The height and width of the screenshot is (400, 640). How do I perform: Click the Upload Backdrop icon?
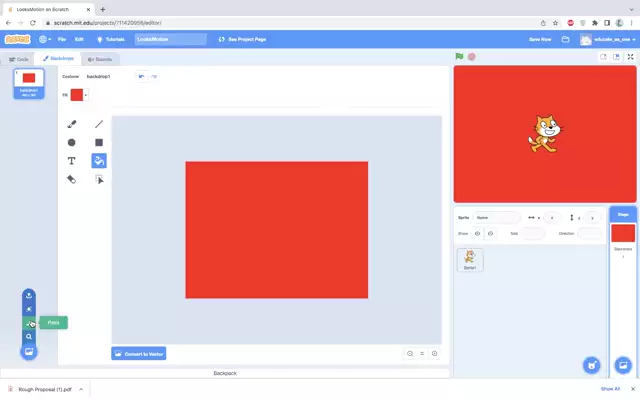(29, 296)
